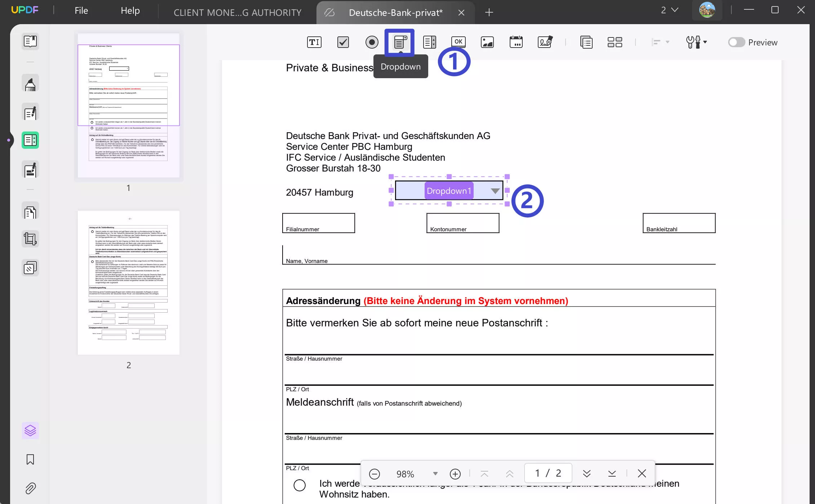The width and height of the screenshot is (815, 504).
Task: Select the Text Field form tool
Action: pyautogui.click(x=314, y=42)
